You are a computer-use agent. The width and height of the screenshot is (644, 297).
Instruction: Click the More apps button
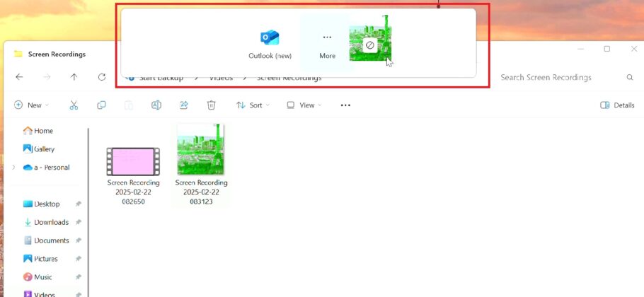point(327,44)
